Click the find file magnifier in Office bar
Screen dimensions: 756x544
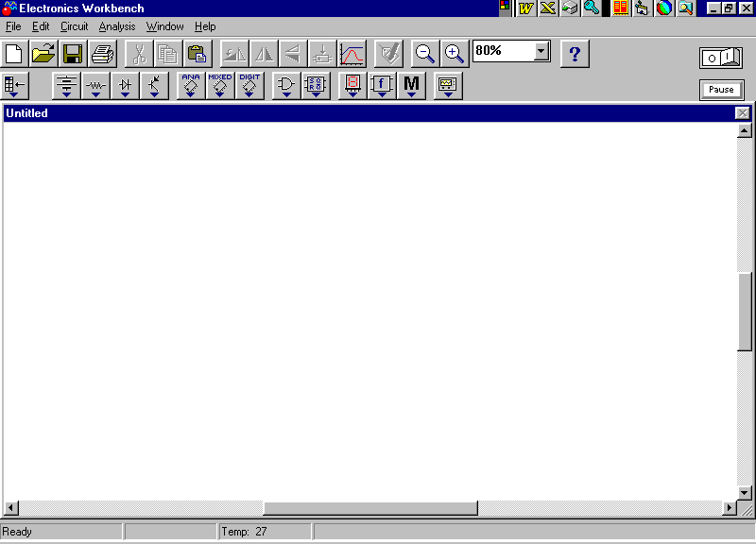[x=686, y=8]
